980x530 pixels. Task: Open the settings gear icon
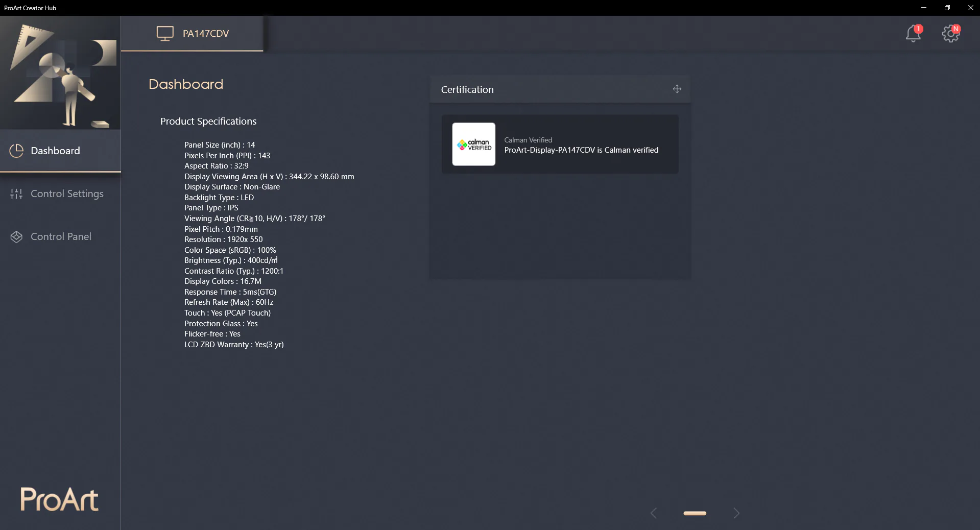pos(950,34)
